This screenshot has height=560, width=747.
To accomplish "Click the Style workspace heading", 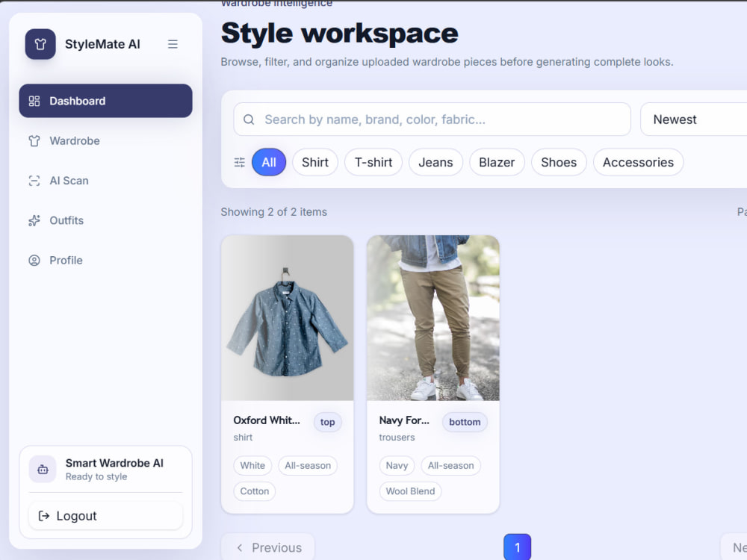I will 340,34.
